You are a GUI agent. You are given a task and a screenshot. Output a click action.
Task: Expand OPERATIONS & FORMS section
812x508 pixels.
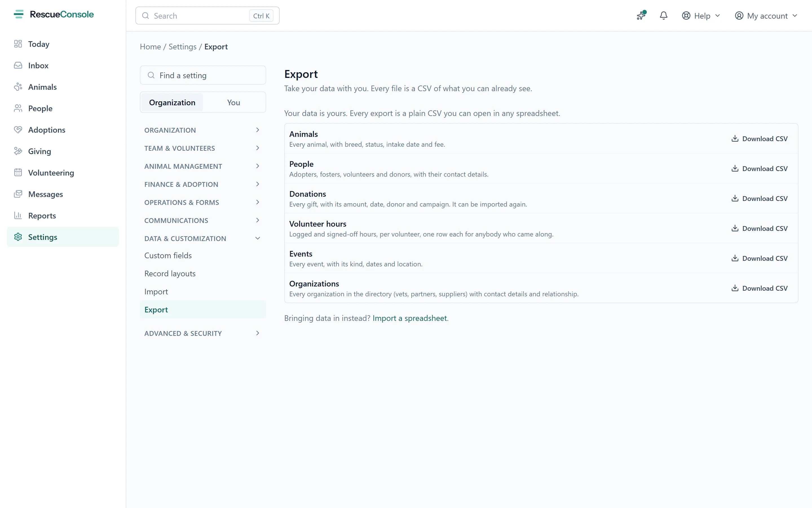[x=203, y=202]
